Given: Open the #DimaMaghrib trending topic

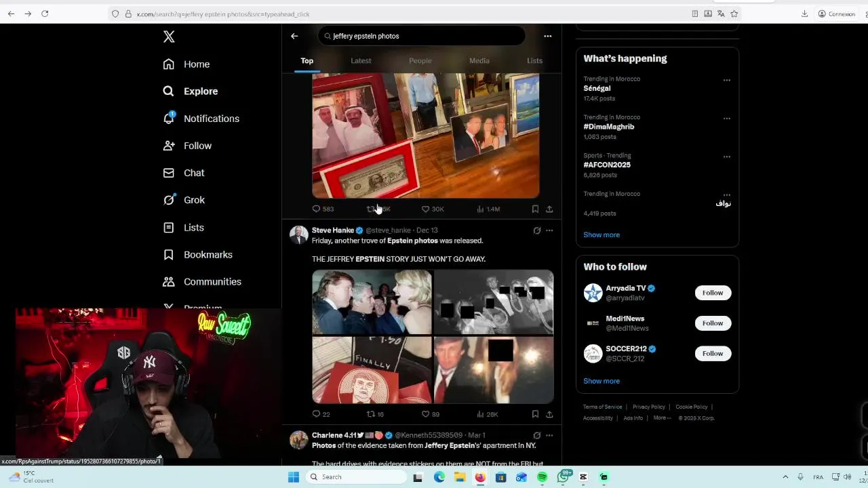Looking at the screenshot, I should [609, 127].
